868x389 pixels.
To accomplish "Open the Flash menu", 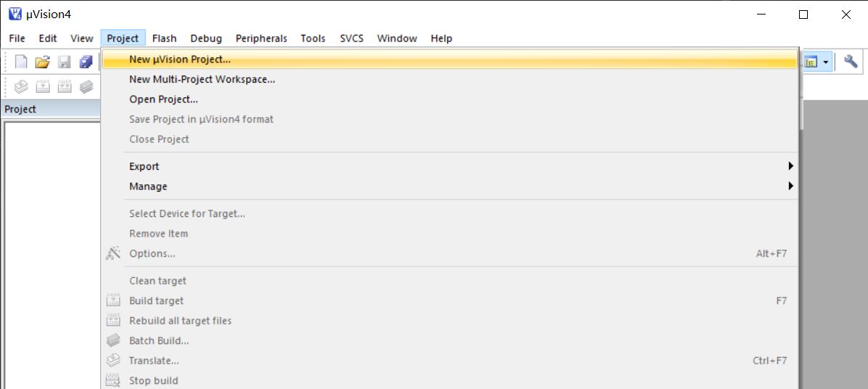I will click(x=165, y=38).
